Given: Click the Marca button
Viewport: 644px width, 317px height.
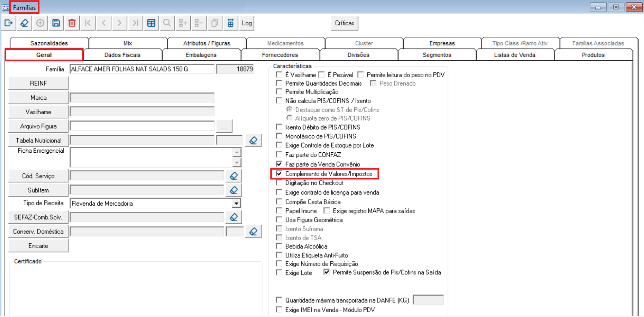Looking at the screenshot, I should pyautogui.click(x=38, y=98).
